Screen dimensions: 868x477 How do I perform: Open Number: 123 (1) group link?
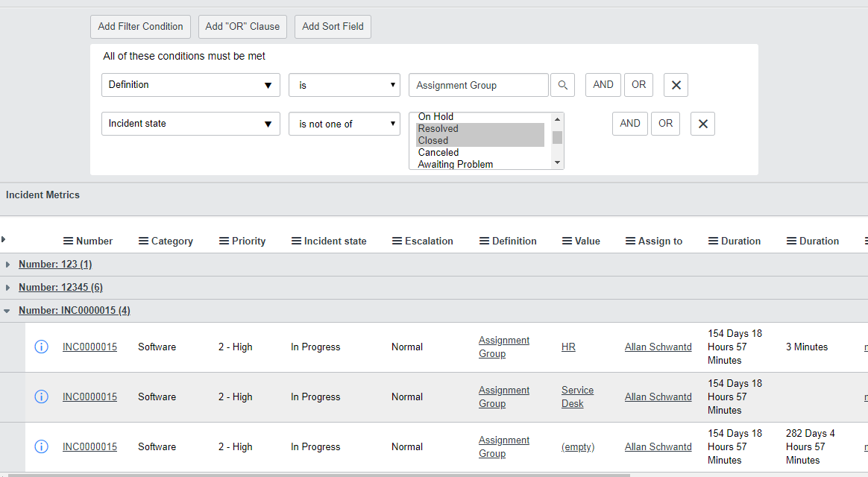55,265
